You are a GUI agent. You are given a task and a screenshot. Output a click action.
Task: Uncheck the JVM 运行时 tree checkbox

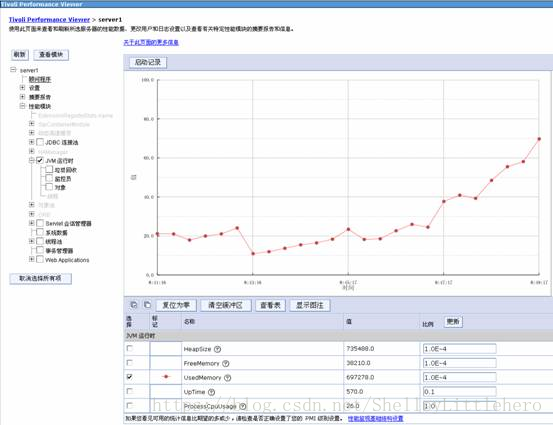(40, 160)
